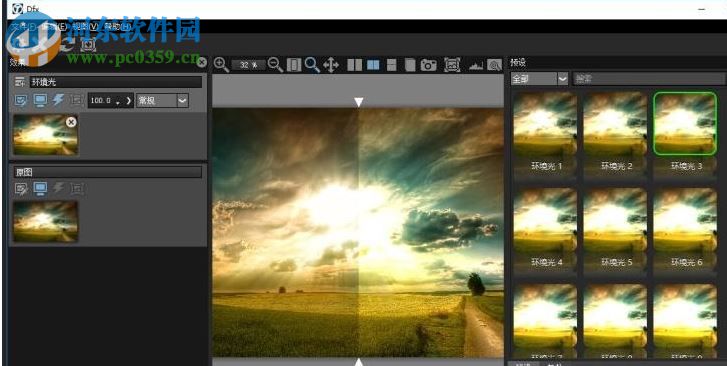Click the camera snapshot icon

click(428, 65)
